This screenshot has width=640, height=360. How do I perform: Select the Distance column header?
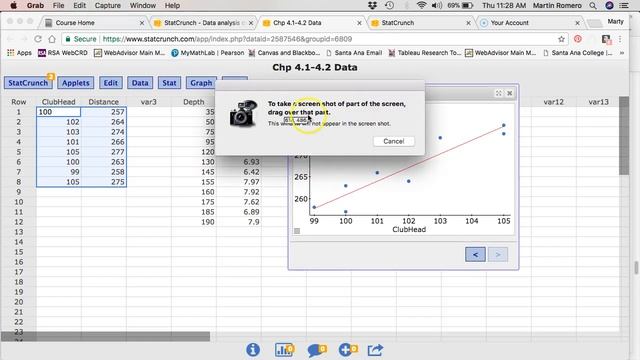[104, 102]
